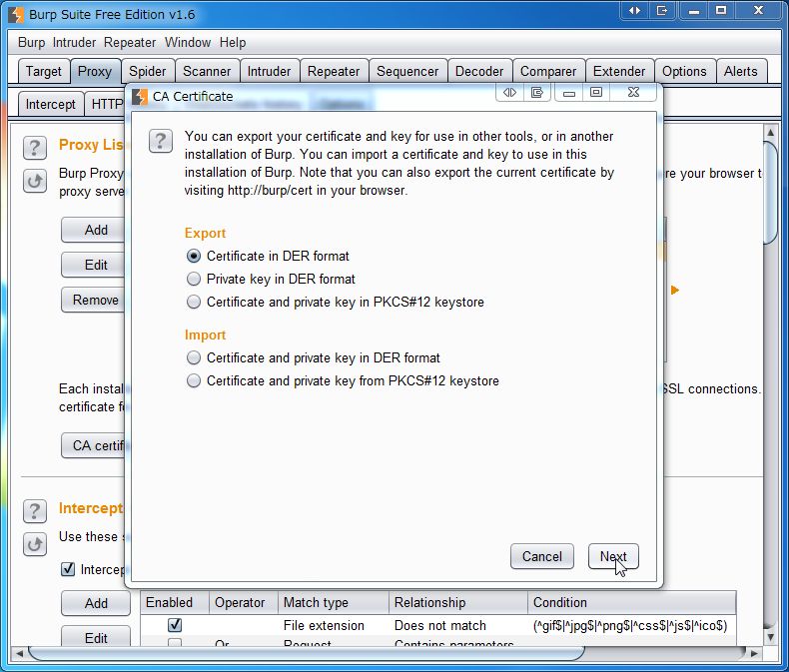Switch to the Scanner tab
Viewport: 789px width, 672px height.
pos(207,72)
